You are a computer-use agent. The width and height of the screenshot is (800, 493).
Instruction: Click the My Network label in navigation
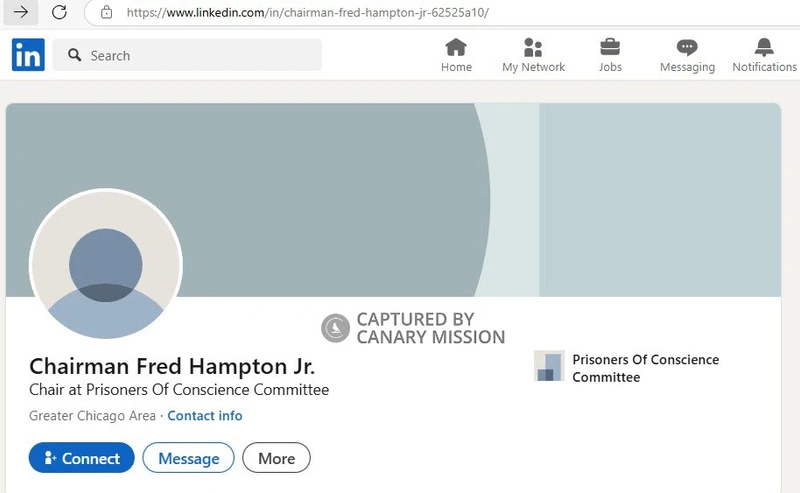(x=533, y=67)
